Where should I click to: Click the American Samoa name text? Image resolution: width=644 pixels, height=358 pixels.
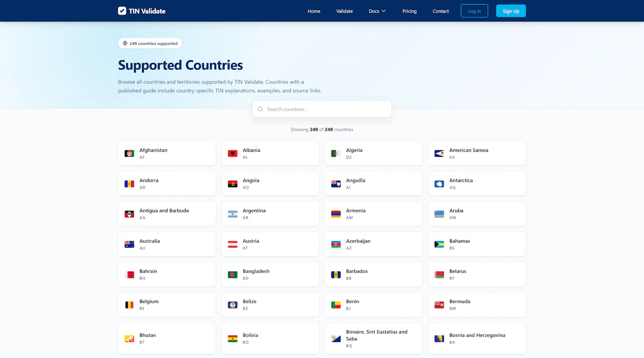(x=469, y=150)
